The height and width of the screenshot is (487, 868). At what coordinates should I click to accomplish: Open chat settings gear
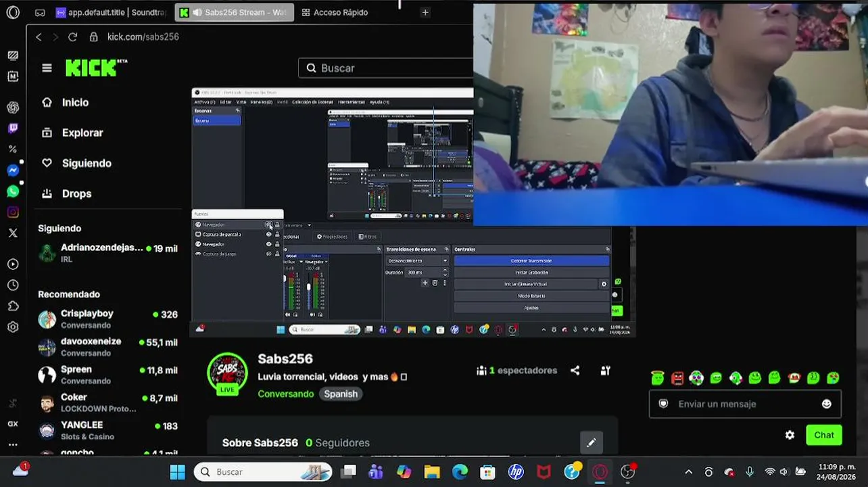tap(790, 435)
